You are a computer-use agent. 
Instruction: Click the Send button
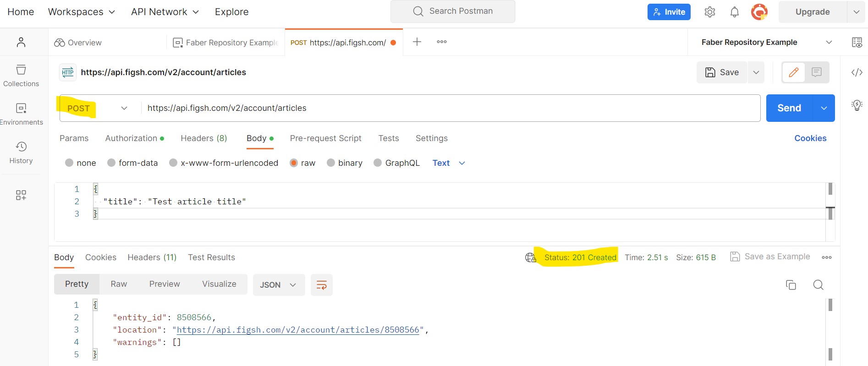pyautogui.click(x=789, y=108)
